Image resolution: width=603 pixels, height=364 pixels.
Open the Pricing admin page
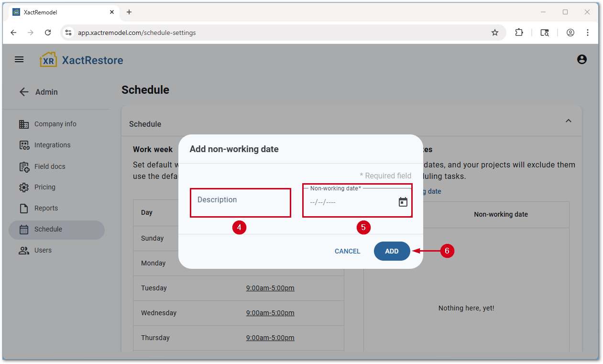(44, 187)
